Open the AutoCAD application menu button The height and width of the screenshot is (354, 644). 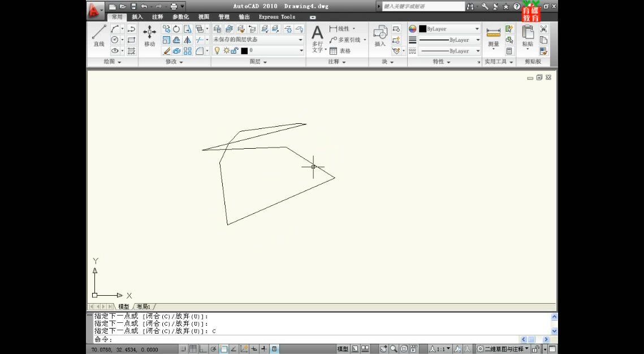[96, 10]
